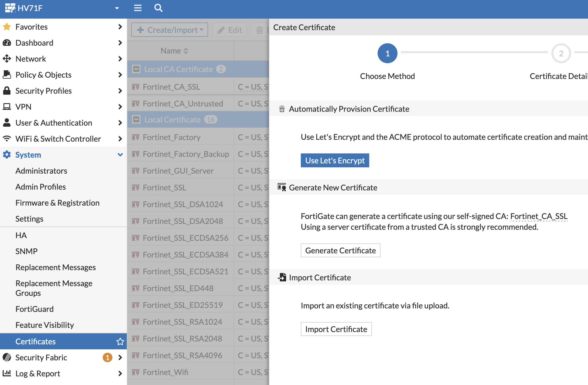Click step 1 Choose Method circle
This screenshot has height=385, width=588.
(x=387, y=53)
